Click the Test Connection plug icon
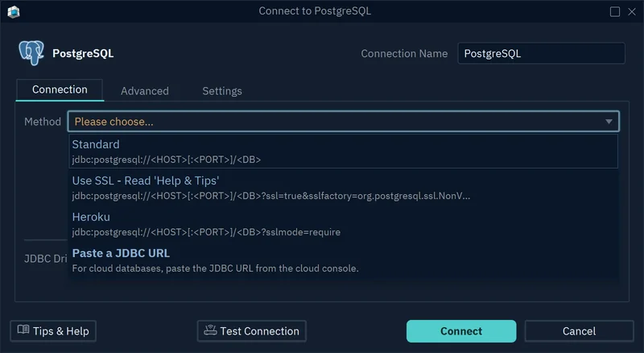 click(210, 330)
